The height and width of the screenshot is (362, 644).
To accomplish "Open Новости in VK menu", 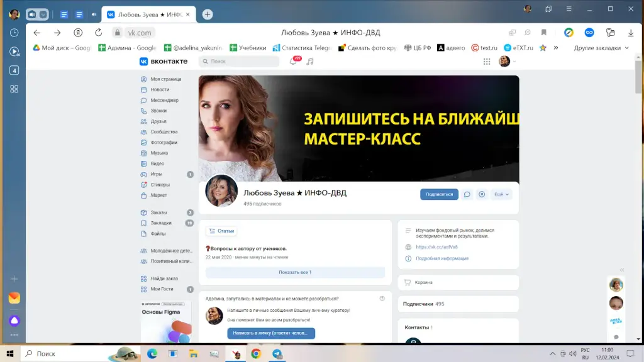I will [x=160, y=89].
